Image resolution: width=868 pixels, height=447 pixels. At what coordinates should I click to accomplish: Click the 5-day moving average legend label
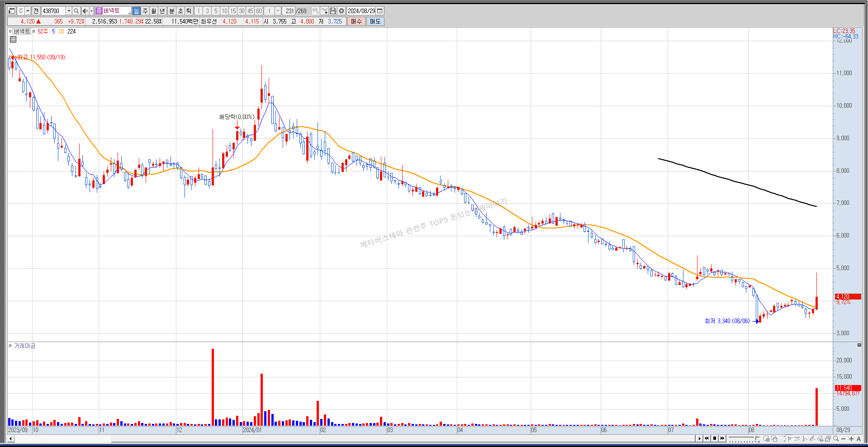click(x=53, y=31)
